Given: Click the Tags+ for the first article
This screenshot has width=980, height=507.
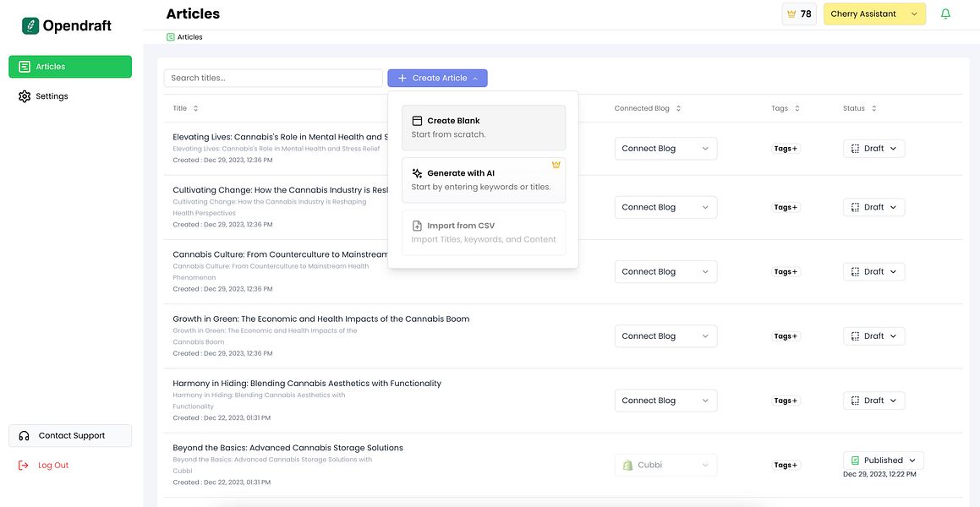Looking at the screenshot, I should [786, 149].
